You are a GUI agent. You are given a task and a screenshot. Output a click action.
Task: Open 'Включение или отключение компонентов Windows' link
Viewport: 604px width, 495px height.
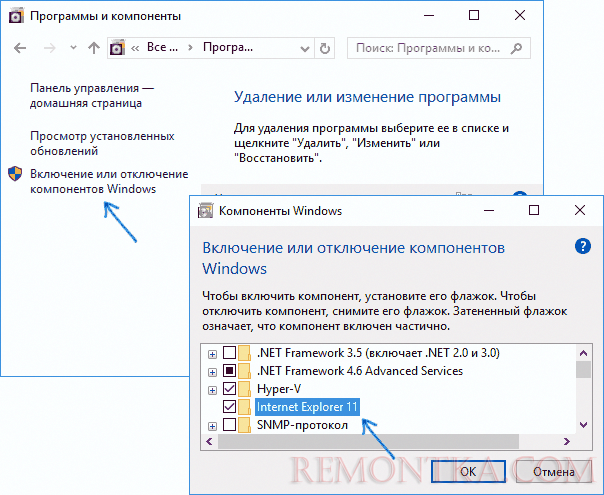(x=109, y=181)
